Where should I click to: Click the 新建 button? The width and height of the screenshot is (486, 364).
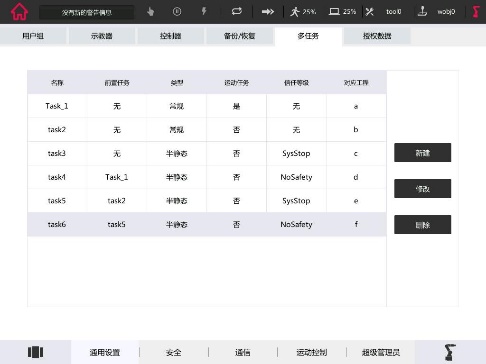click(x=422, y=153)
